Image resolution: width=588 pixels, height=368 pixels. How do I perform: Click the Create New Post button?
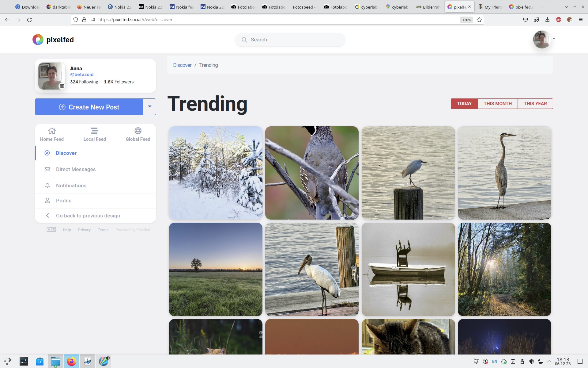pyautogui.click(x=89, y=107)
